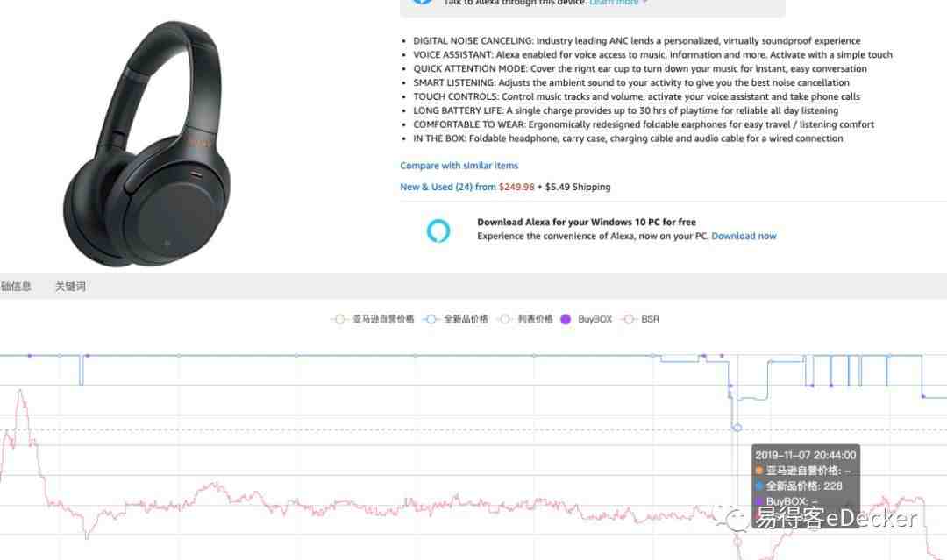
Task: Click the highlighted chart point on dashed line
Action: (737, 428)
